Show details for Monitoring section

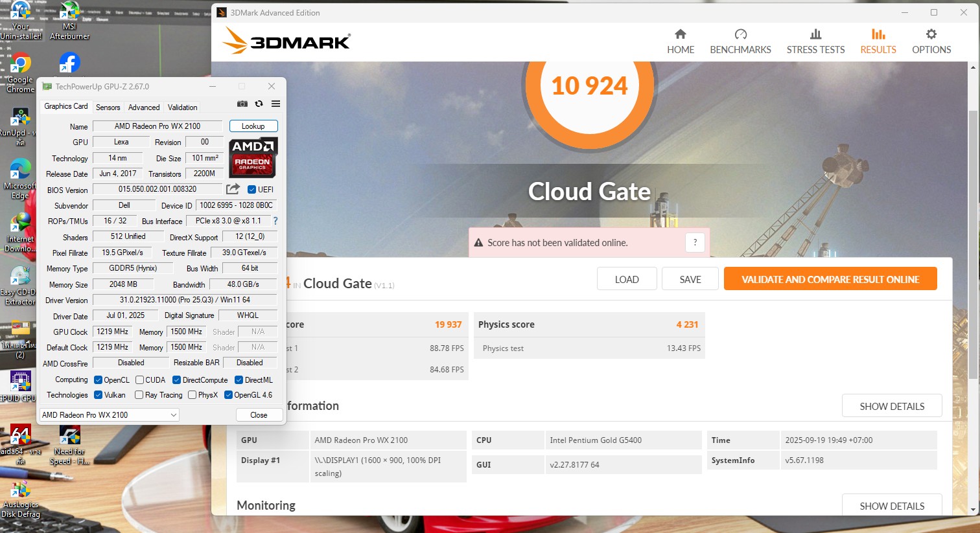click(891, 506)
